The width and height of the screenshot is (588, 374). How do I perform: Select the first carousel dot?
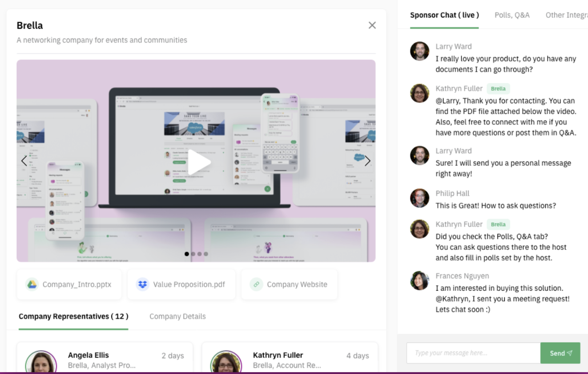(187, 254)
